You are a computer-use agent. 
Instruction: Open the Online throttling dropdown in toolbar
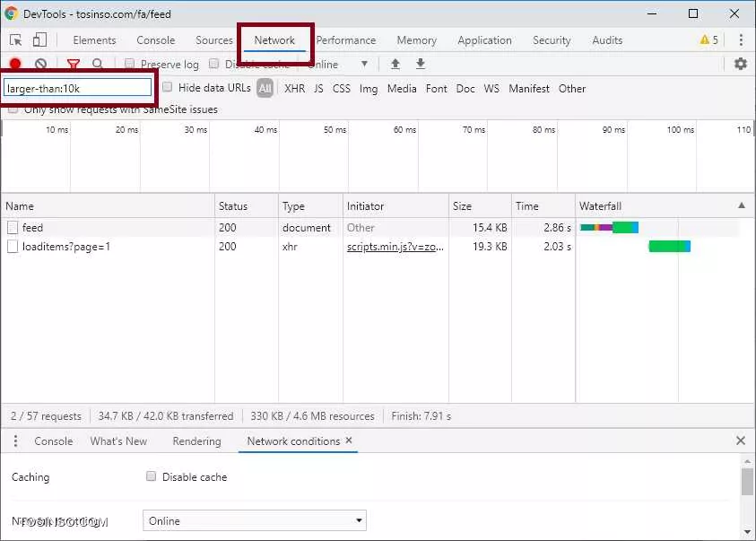click(339, 65)
